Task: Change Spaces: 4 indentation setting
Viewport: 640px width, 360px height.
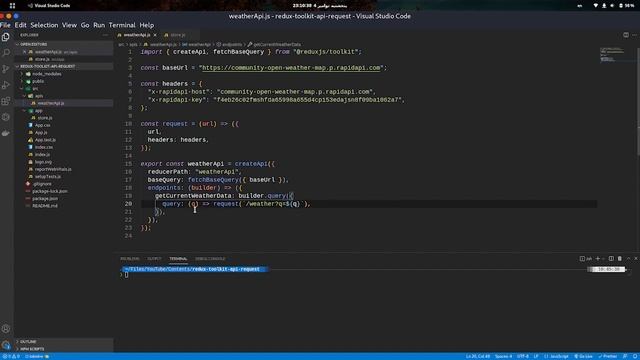Action: tap(503, 356)
